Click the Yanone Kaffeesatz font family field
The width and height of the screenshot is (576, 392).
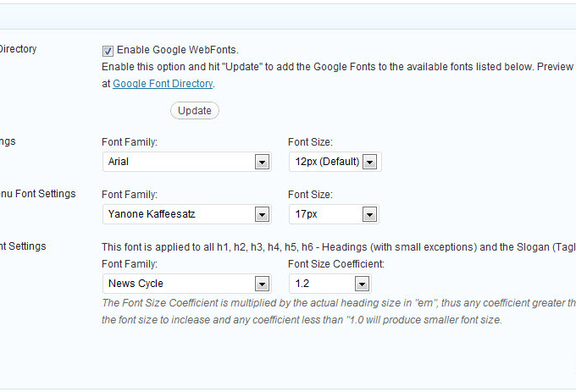coord(178,215)
